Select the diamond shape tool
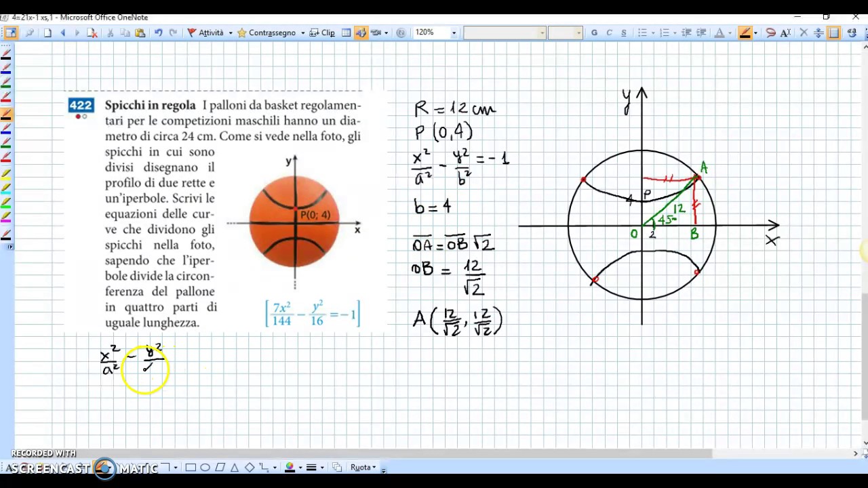This screenshot has width=868, height=488. click(250, 468)
